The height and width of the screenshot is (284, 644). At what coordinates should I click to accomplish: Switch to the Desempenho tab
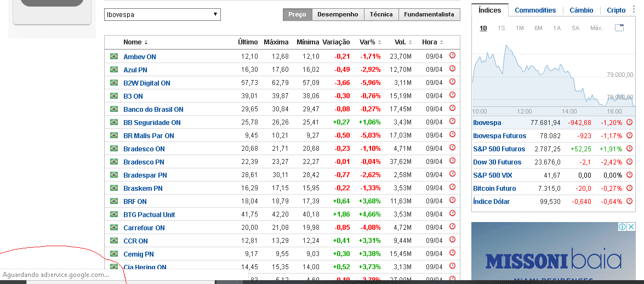[x=338, y=14]
